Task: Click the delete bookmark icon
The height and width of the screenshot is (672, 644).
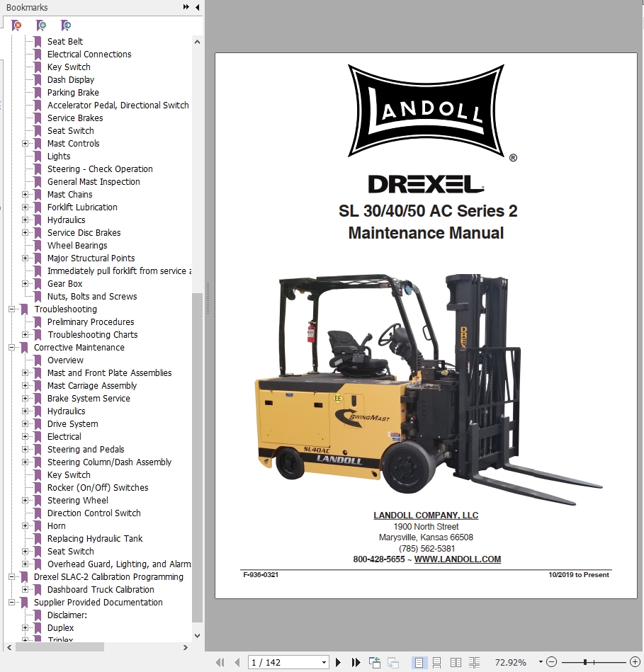Action: point(16,25)
